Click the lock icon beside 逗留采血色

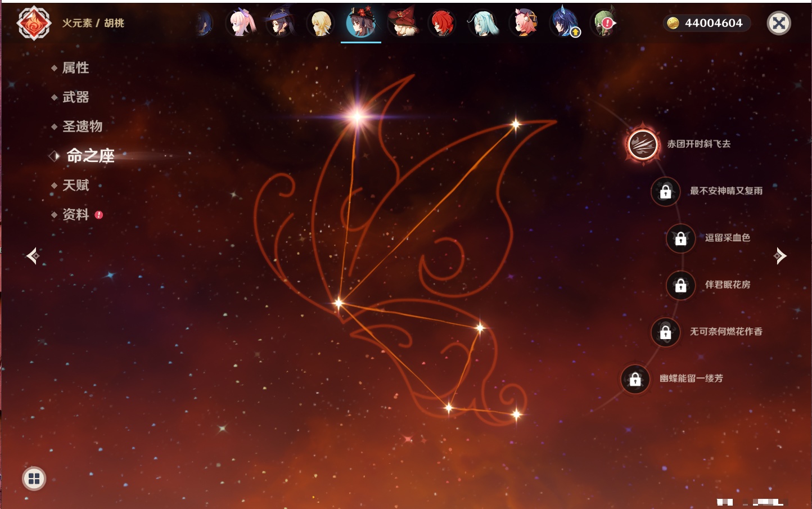680,238
